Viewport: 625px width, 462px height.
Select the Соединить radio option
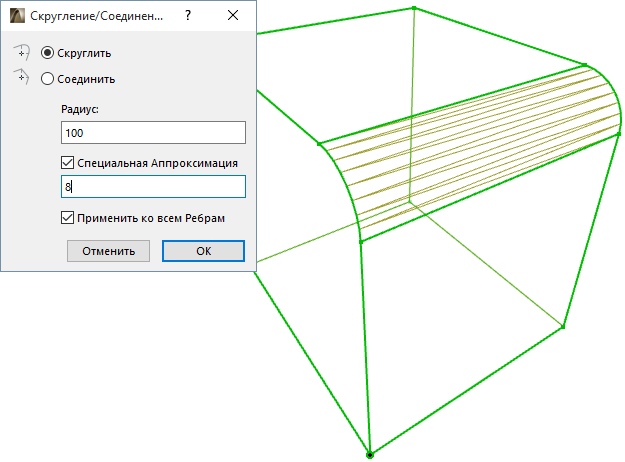[x=47, y=79]
